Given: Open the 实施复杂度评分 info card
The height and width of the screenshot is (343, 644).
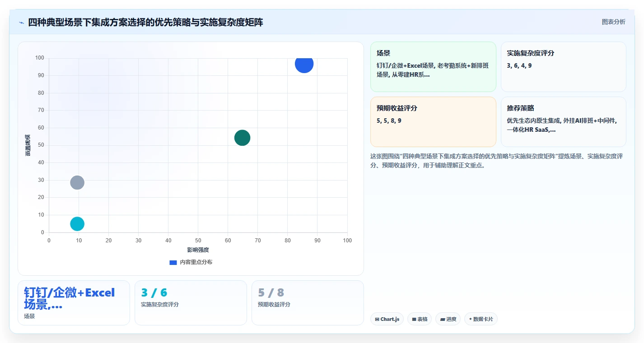Looking at the screenshot, I should [563, 67].
